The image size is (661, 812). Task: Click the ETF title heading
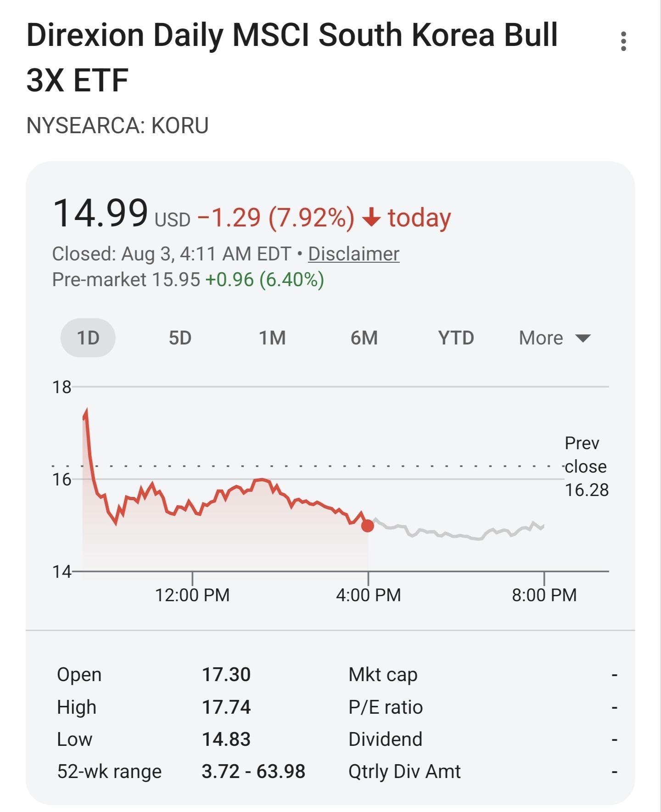292,57
